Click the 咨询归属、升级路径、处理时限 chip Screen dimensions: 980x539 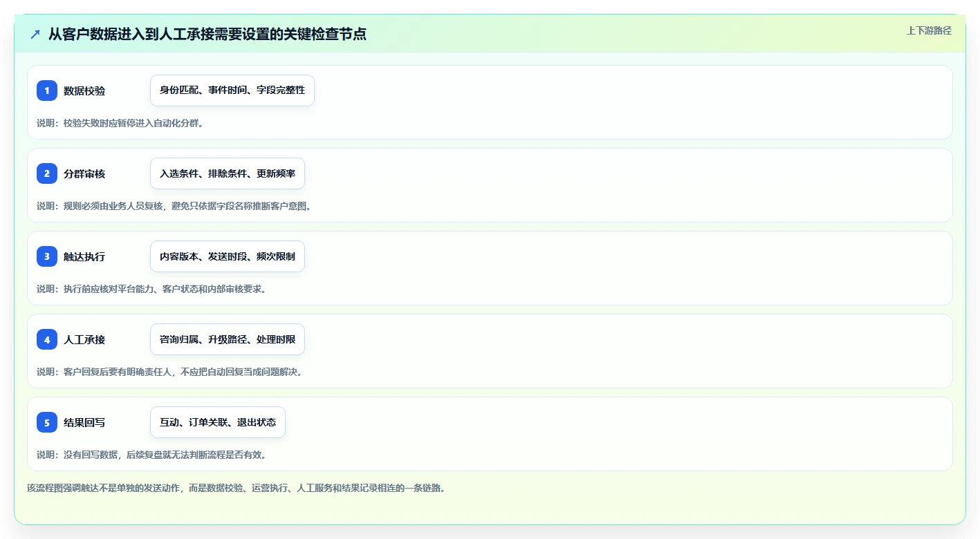click(x=228, y=339)
